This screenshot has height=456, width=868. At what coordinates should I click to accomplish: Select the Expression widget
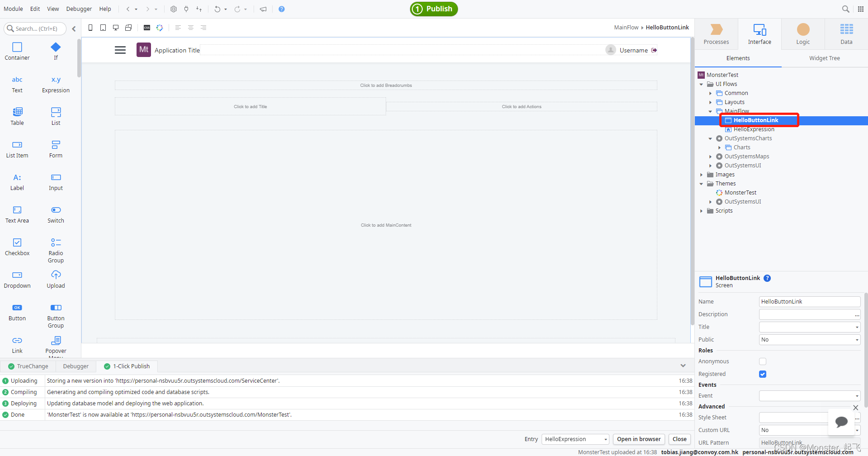(56, 84)
